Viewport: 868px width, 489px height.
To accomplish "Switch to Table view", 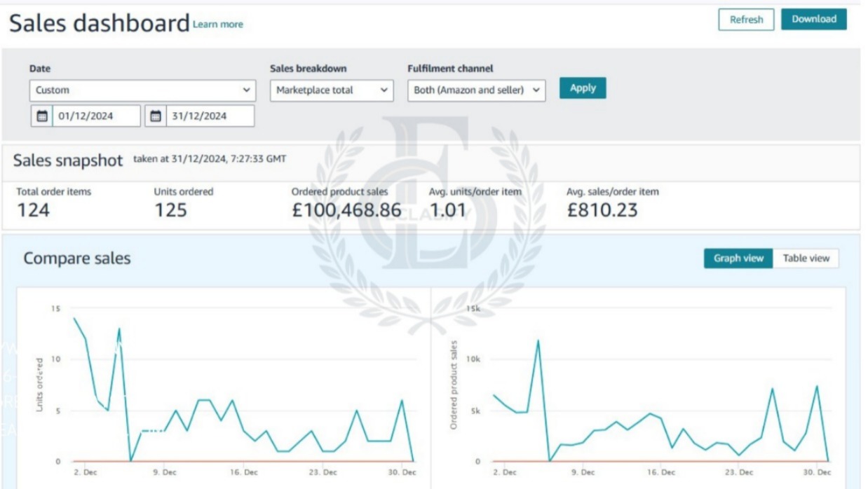I will coord(806,259).
